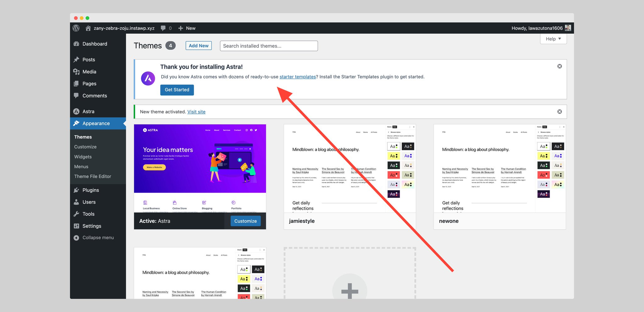Viewport: 644px width, 312px height.
Task: Dismiss the New theme activated notice
Action: [559, 111]
